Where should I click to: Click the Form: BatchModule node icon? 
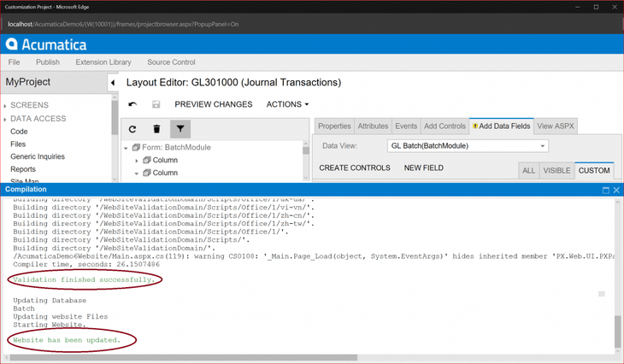136,147
